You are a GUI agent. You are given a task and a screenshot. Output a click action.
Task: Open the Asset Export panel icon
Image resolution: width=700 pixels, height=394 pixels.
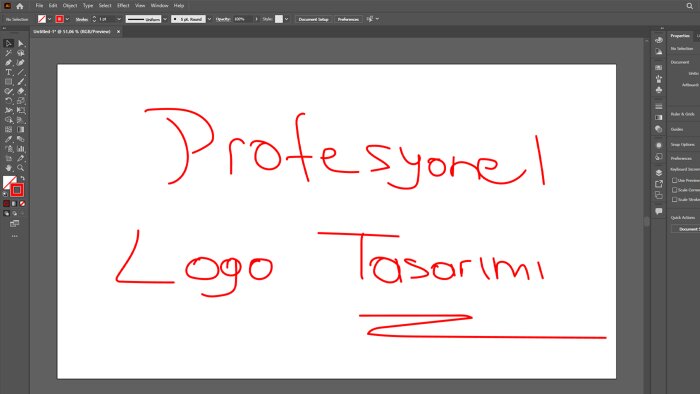[659, 184]
